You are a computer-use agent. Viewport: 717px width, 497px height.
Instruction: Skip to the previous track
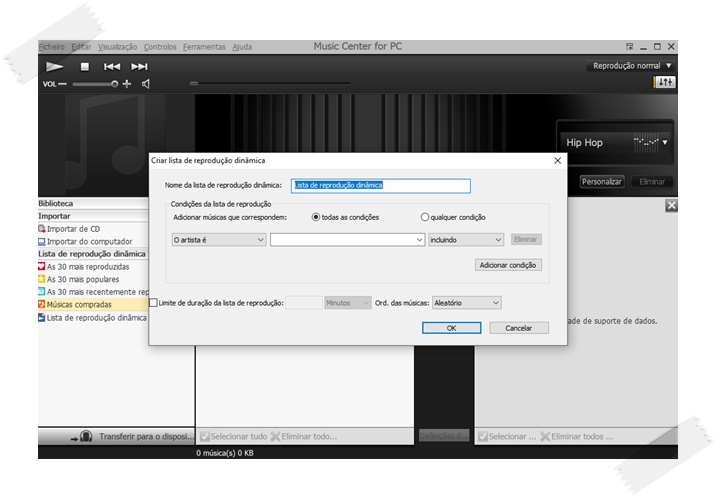[x=112, y=67]
